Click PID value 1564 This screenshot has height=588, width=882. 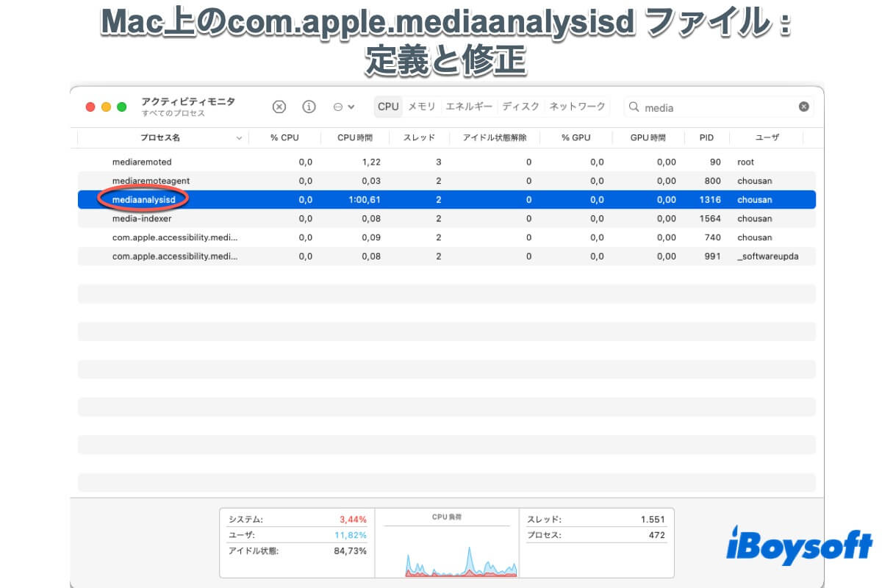[711, 218]
